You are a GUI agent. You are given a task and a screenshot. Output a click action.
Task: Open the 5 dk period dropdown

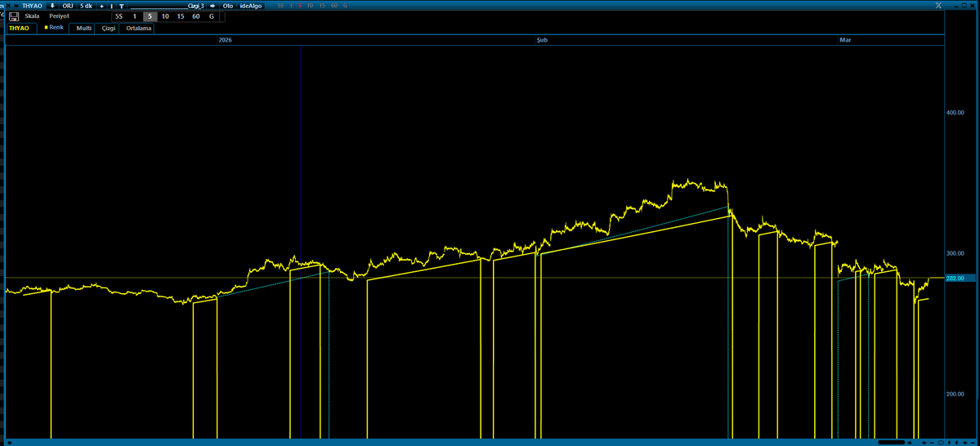coord(86,6)
